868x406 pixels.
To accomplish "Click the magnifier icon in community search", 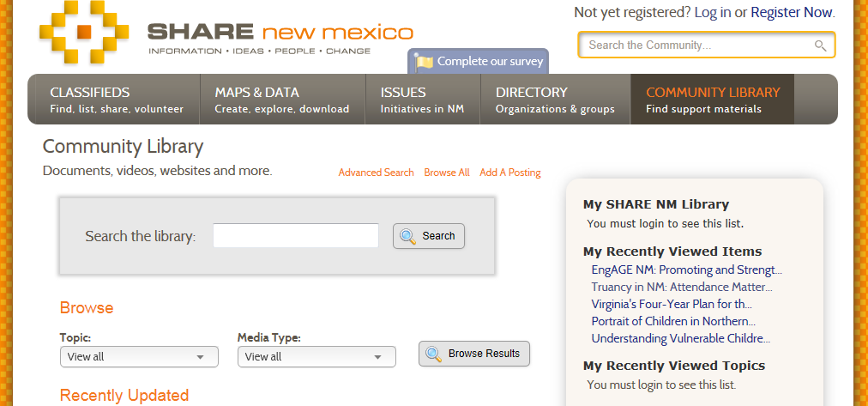I will pyautogui.click(x=820, y=45).
